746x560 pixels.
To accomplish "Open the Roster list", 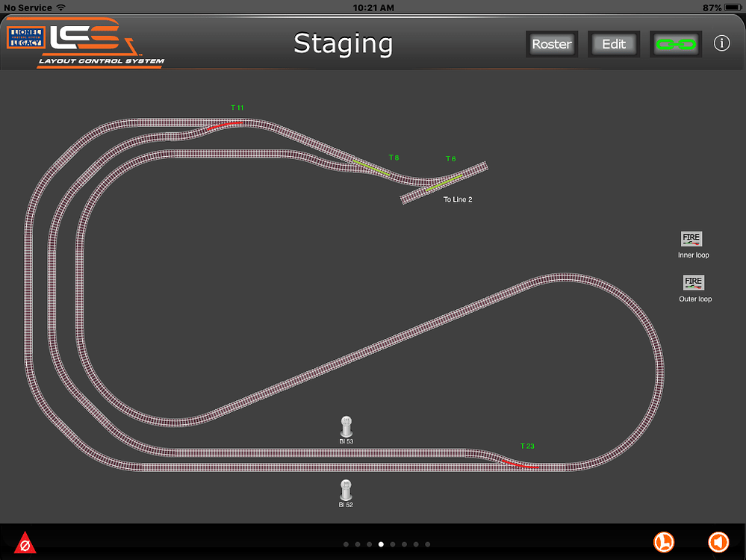I will pos(551,44).
